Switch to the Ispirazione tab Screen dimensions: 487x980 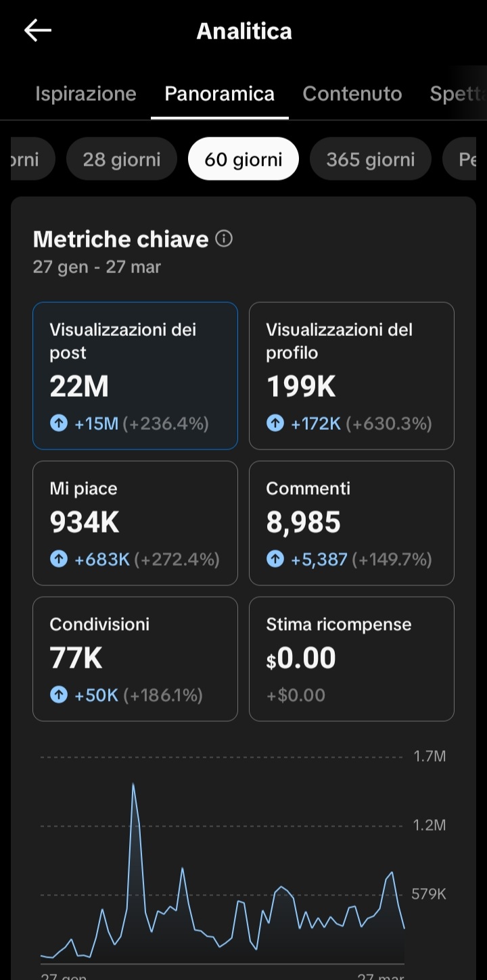[86, 94]
